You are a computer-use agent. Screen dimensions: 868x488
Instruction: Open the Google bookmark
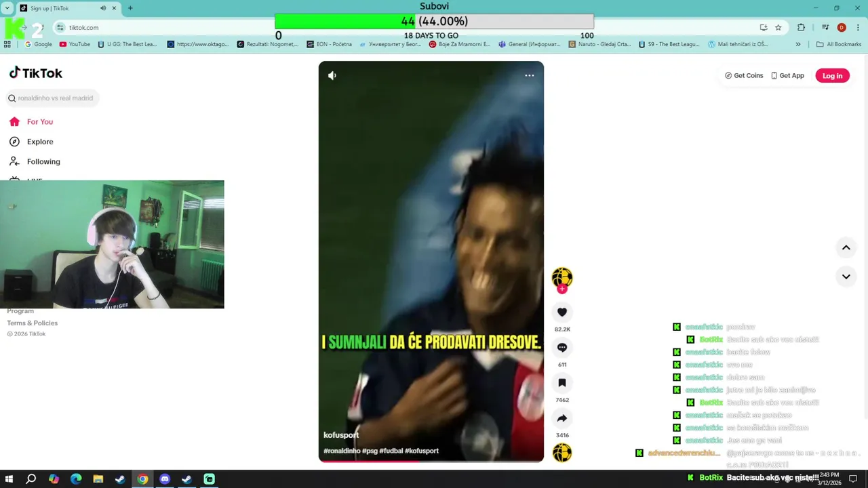(38, 45)
